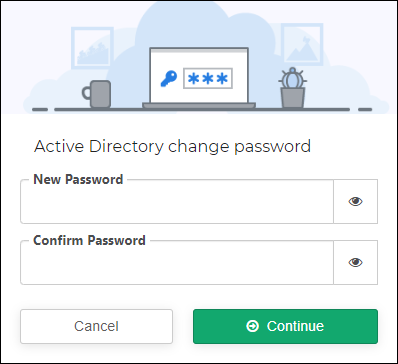Click the Active Directory change password heading

(x=172, y=146)
